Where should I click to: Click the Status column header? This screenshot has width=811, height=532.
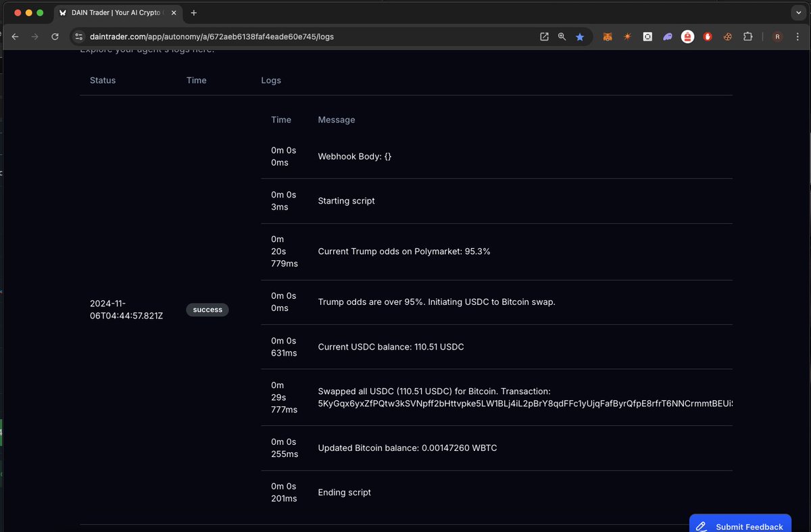tap(103, 80)
